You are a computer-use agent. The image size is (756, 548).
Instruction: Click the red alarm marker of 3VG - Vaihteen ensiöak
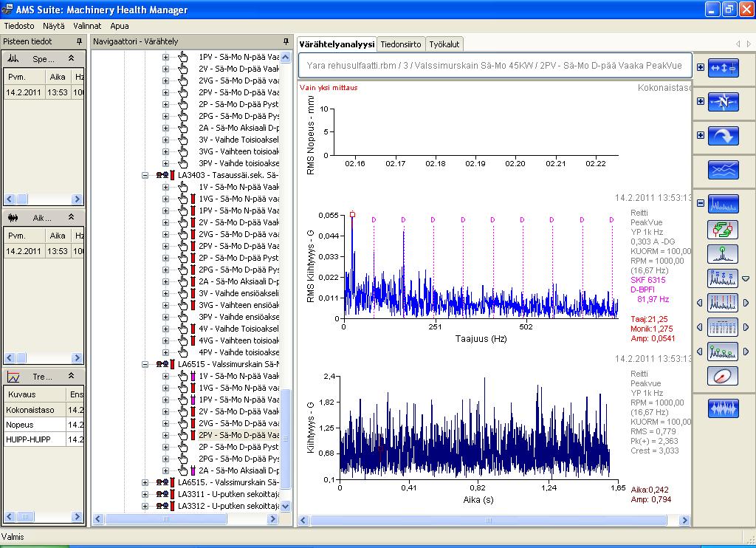[x=193, y=305]
